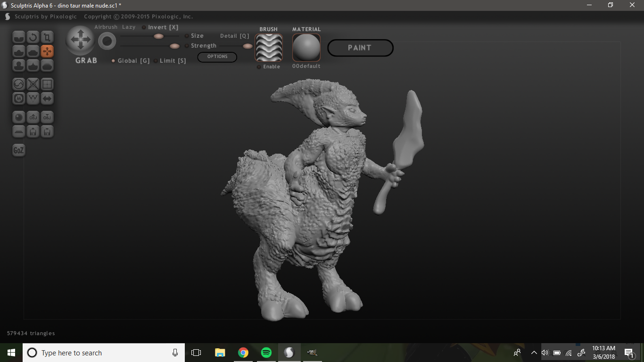The height and width of the screenshot is (362, 644).
Task: Show hidden system tray icons
Action: [534, 353]
